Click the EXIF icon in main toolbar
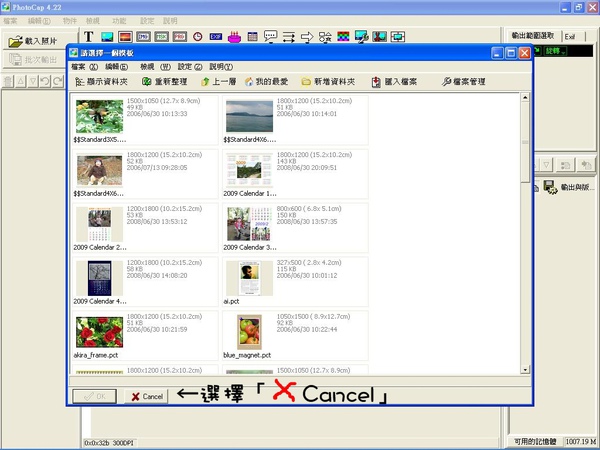This screenshot has height=450, width=600. (x=216, y=37)
